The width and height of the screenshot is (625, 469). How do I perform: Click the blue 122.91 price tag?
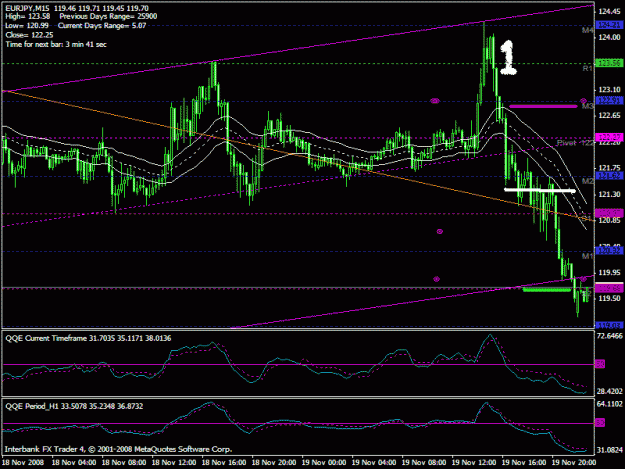(608, 101)
